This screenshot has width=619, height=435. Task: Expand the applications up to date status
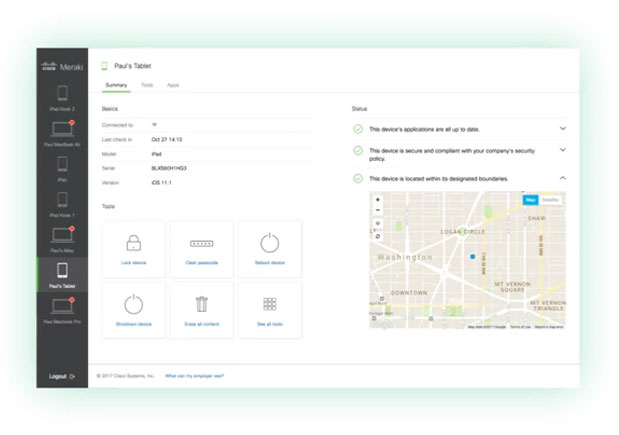[563, 128]
